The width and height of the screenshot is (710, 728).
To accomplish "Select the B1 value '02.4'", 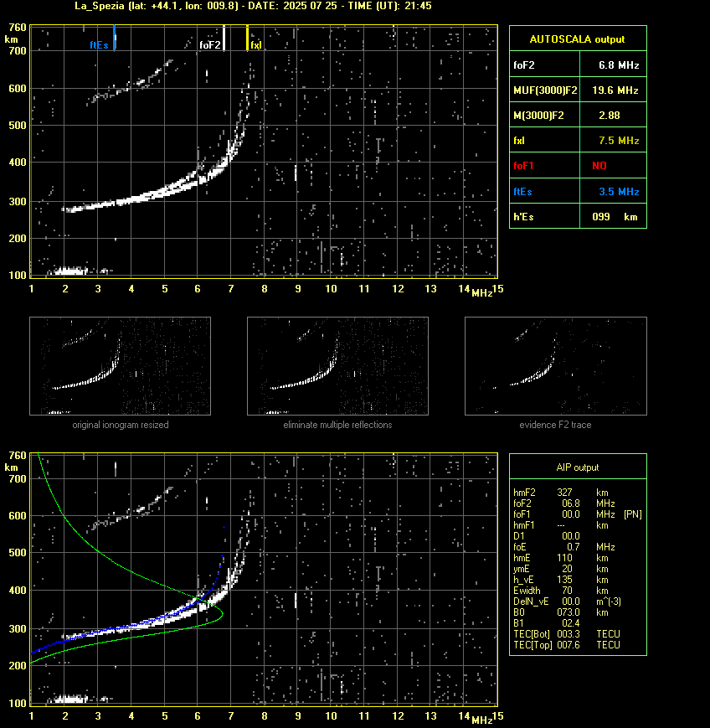I will pyautogui.click(x=571, y=623).
